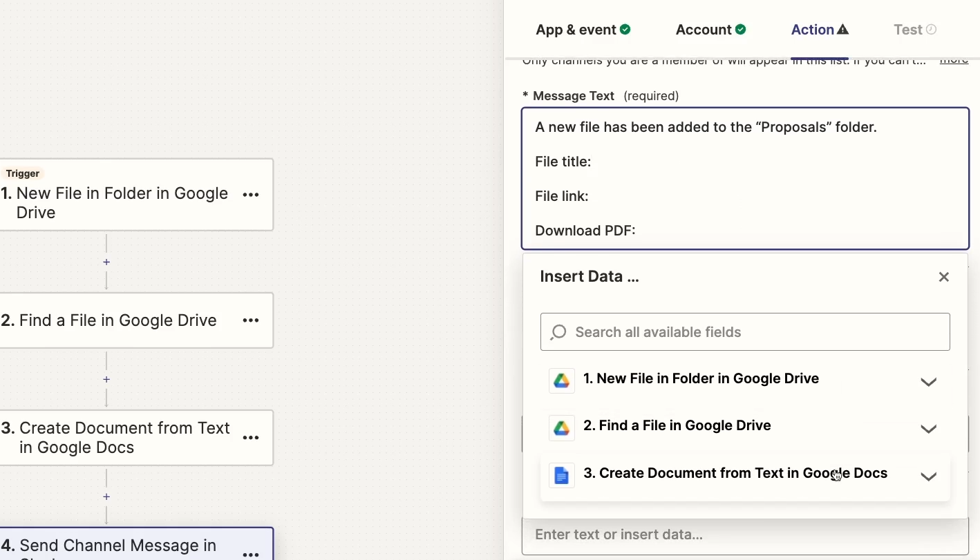Open the Action tab
Viewport: 980px width, 560px height.
tap(820, 30)
